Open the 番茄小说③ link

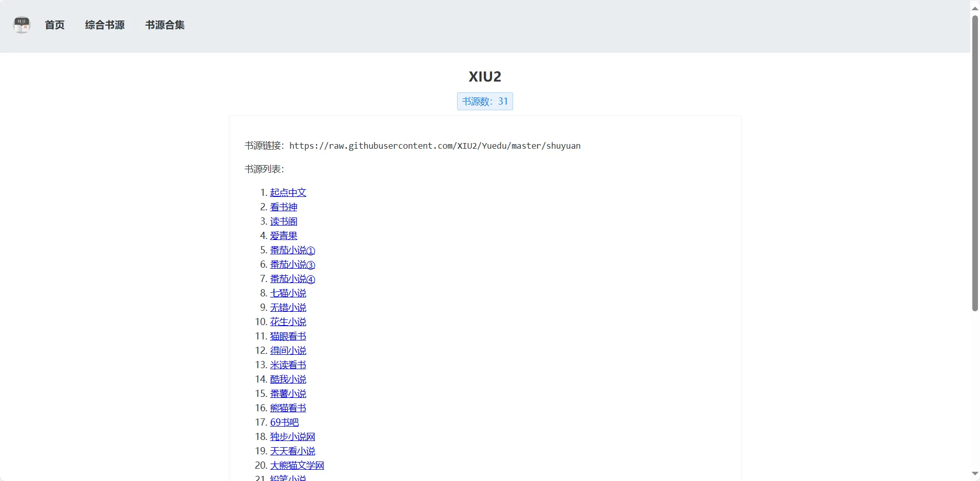[x=293, y=264]
